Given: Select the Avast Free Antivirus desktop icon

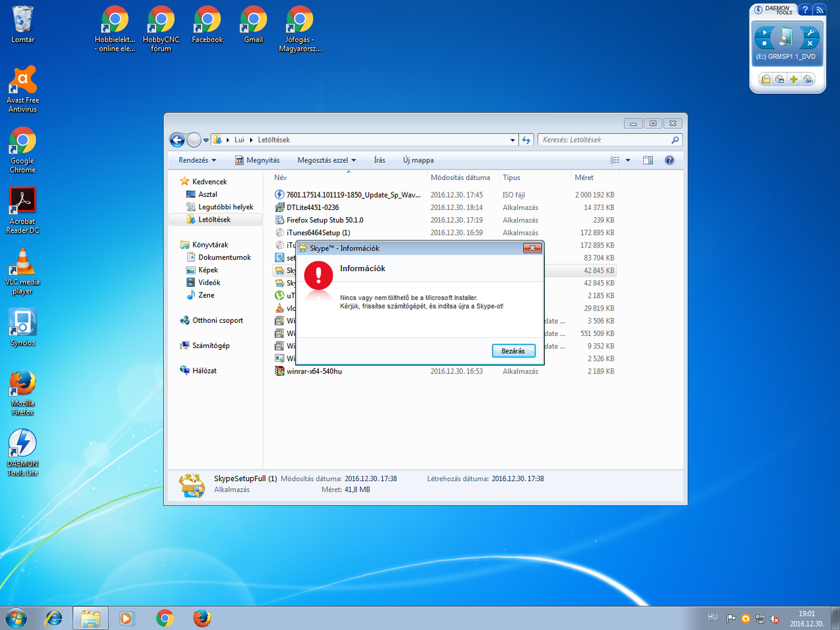Looking at the screenshot, I should coord(22,89).
